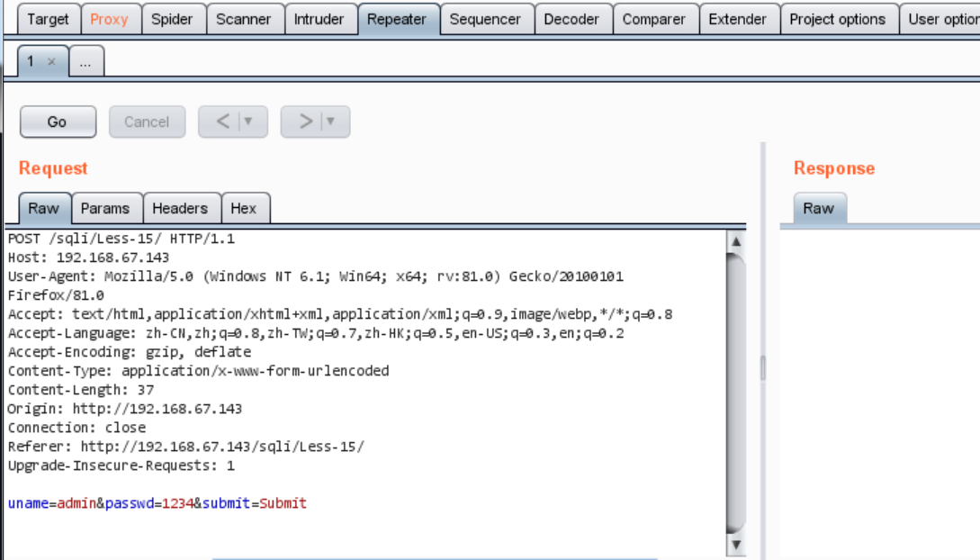The image size is (980, 560).
Task: Select Repeater sub-tab 1
Action: [31, 62]
